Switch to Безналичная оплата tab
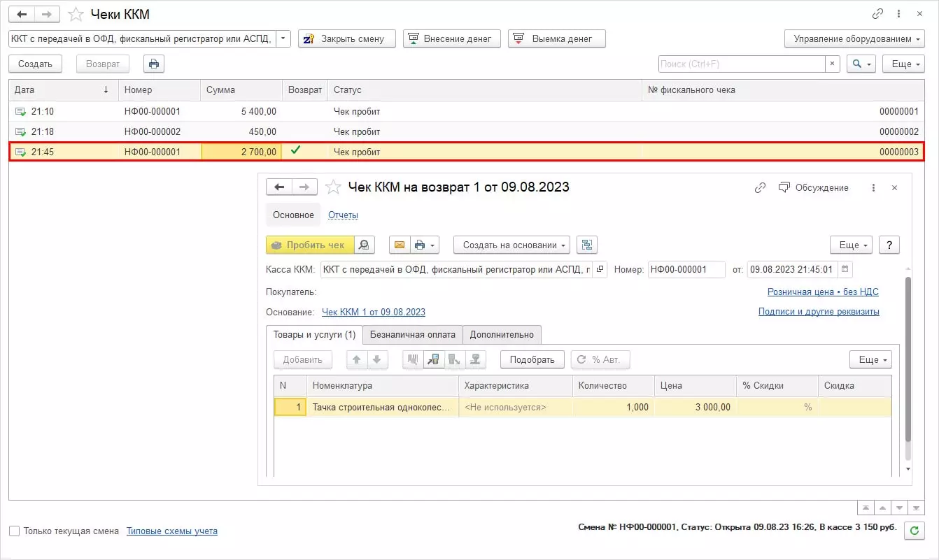This screenshot has height=560, width=939. (412, 334)
